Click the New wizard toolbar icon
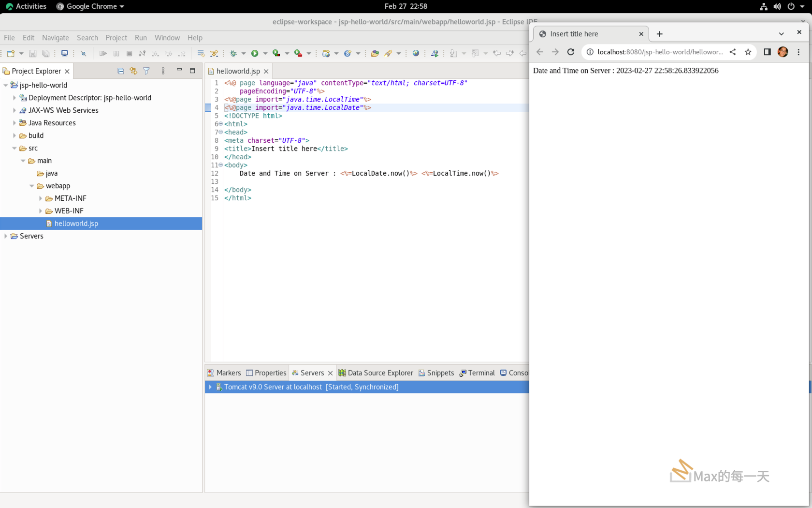The width and height of the screenshot is (812, 508). (x=11, y=53)
